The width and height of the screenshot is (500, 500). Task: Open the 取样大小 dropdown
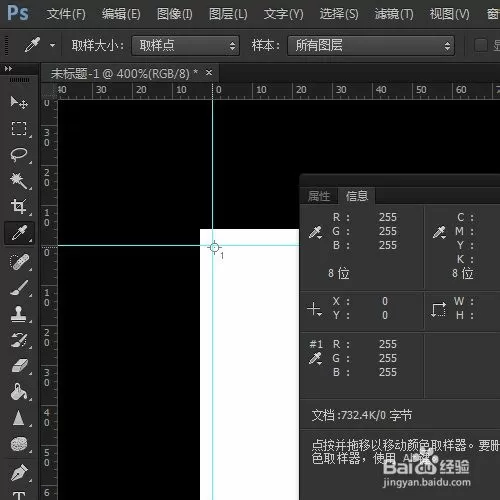pos(185,45)
